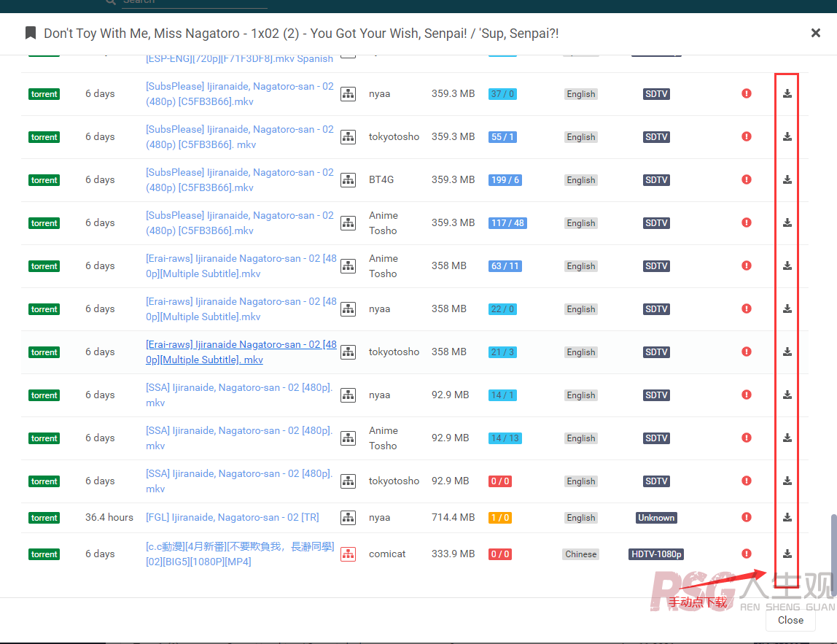The image size is (837, 644).
Task: Show warning for Erai-raws tokyotosho release
Action: coord(747,352)
